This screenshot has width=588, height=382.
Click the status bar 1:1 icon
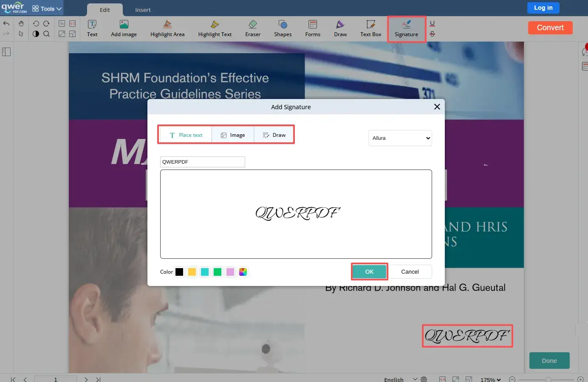[x=442, y=379]
